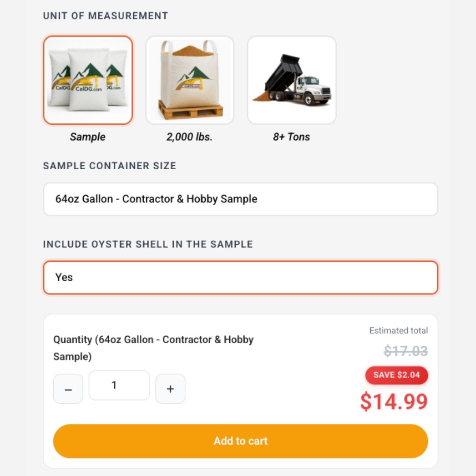This screenshot has width=476, height=476.
Task: Open the Sample Container Size dropdown
Action: tap(240, 199)
